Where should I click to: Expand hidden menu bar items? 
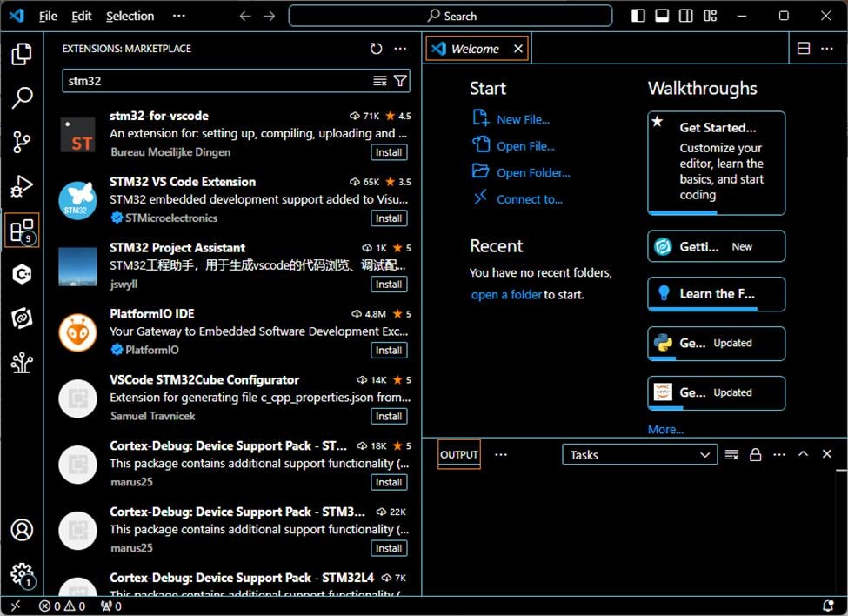coord(179,16)
